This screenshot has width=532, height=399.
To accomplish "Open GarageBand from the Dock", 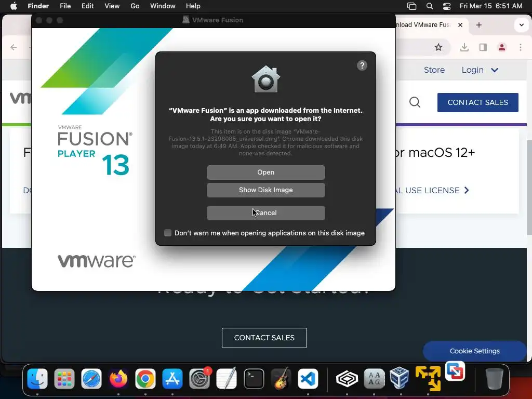I will pyautogui.click(x=281, y=379).
